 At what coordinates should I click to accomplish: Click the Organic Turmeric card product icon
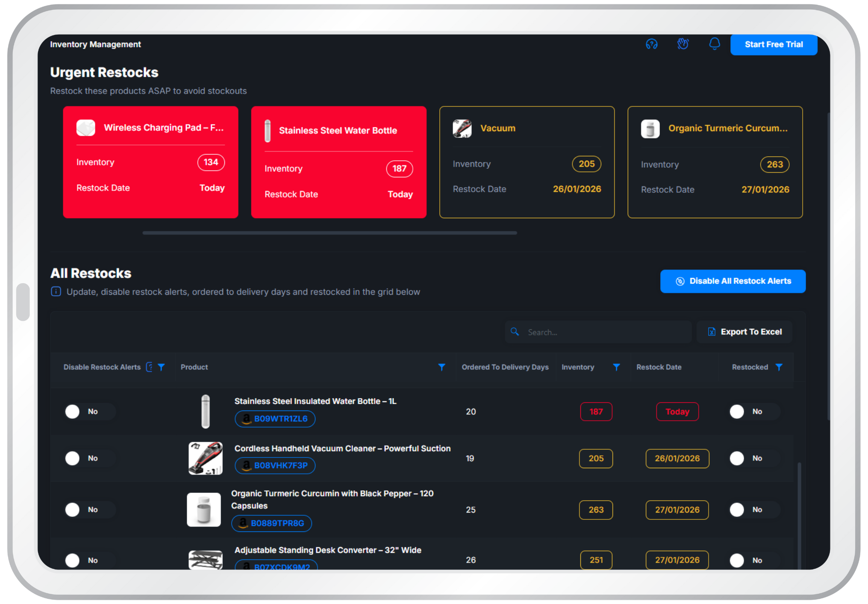650,129
